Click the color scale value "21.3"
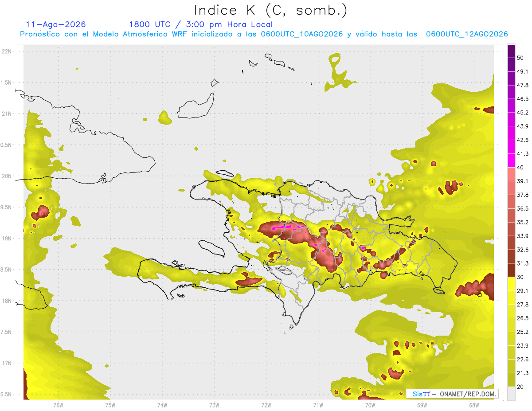Image resolution: width=532 pixels, height=411 pixels. (522, 373)
